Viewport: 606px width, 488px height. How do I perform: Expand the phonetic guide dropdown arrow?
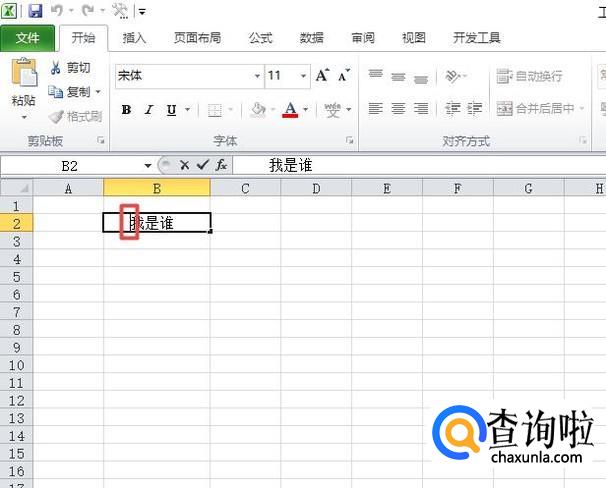349,110
